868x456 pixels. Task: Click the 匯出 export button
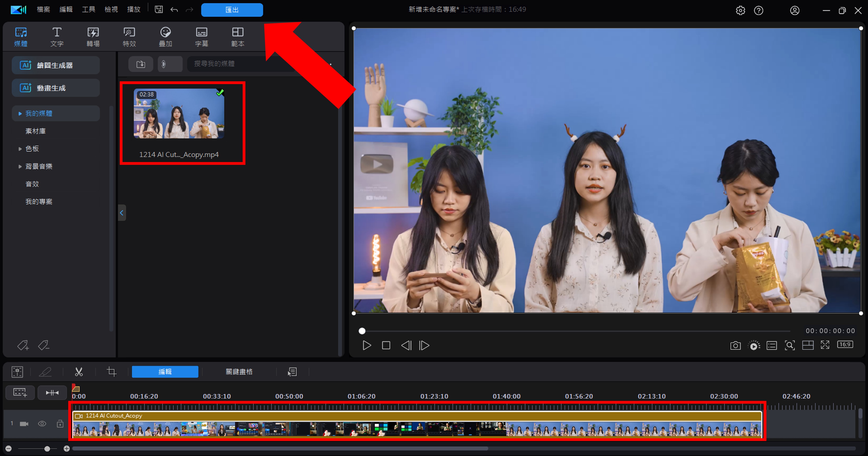(232, 10)
